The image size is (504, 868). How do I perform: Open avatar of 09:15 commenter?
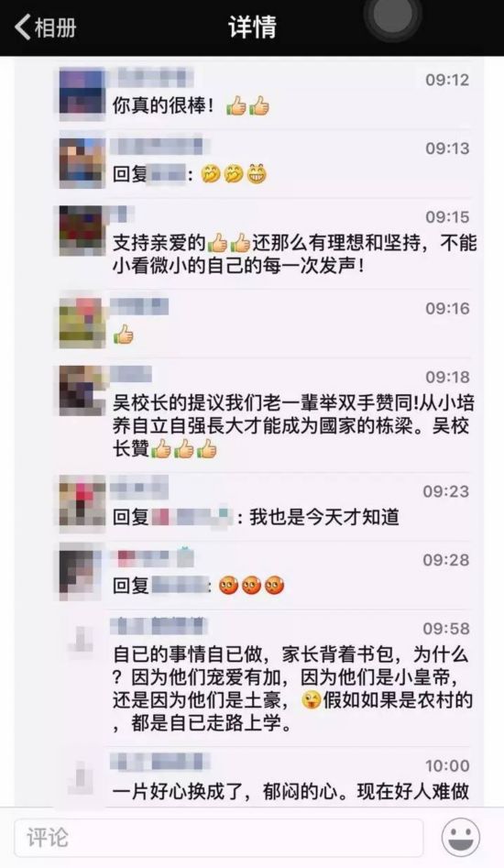[82, 231]
